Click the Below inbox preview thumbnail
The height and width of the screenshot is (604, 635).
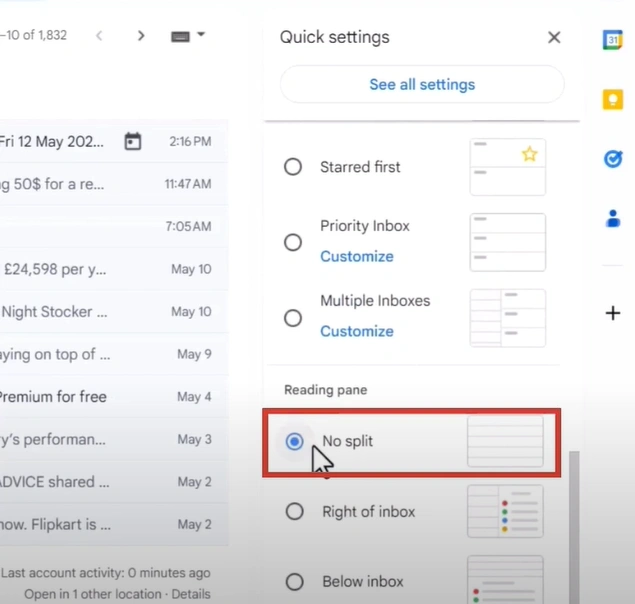coord(505,580)
